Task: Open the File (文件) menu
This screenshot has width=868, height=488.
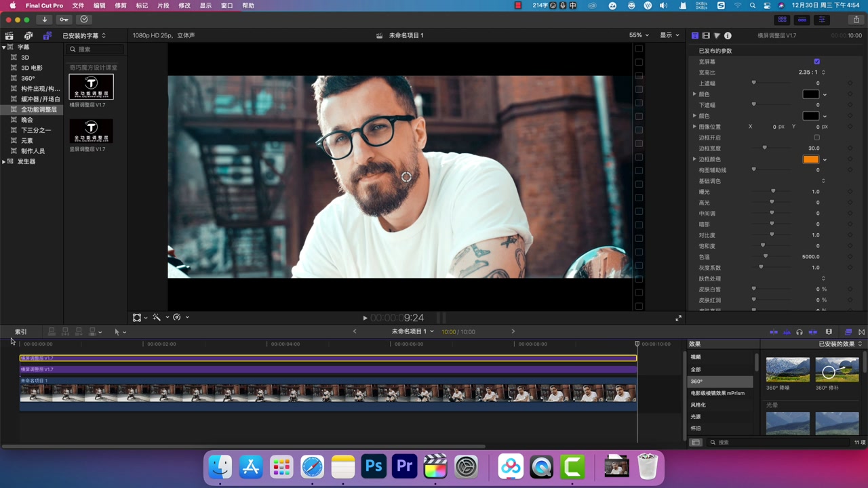Action: tap(78, 5)
